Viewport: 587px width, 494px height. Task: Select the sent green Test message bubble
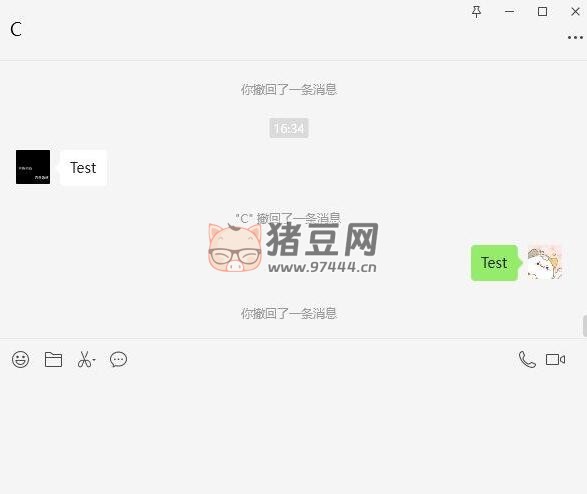(x=494, y=263)
